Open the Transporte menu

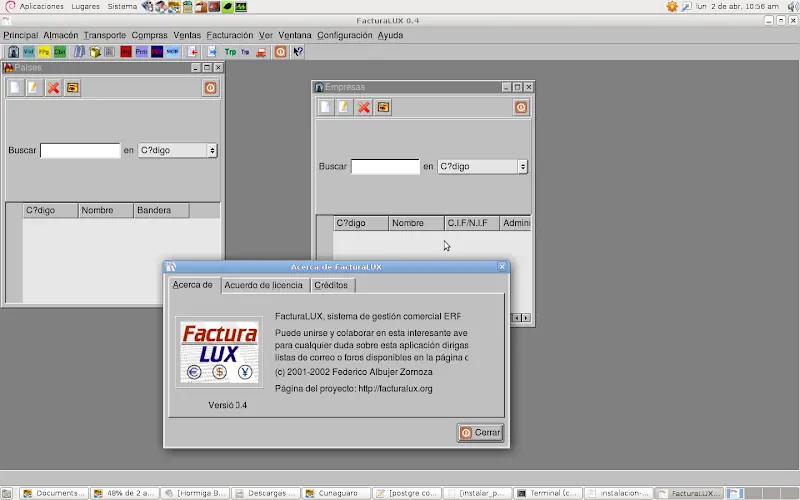[105, 35]
